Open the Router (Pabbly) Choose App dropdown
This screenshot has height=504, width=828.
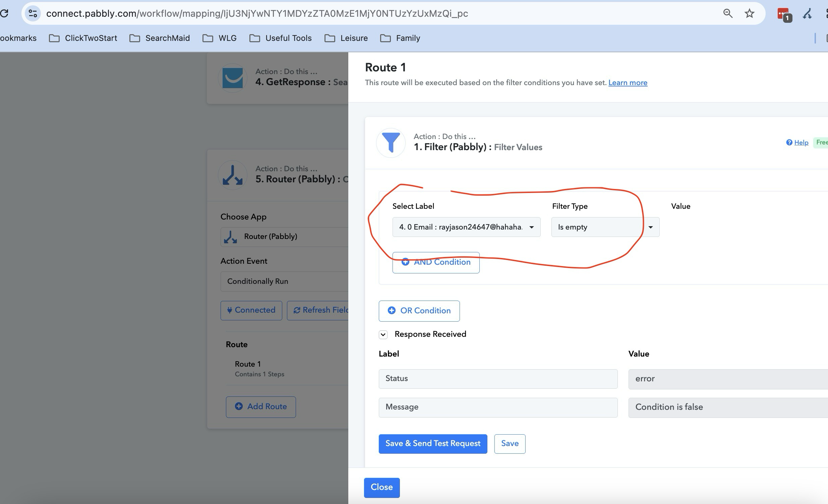tap(284, 237)
